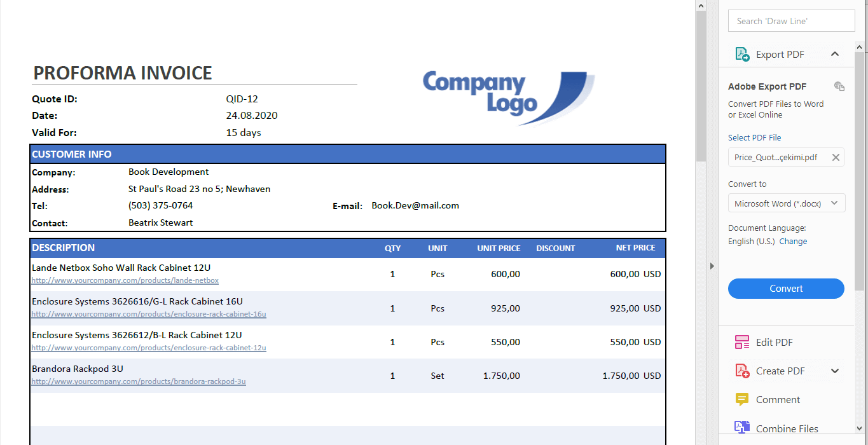Click the Adobe Export PDF cloud icon

pos(839,86)
